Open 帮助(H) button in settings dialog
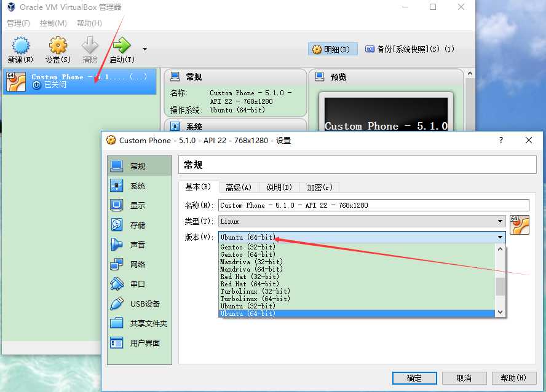Viewport: 546px width, 392px height. coord(514,378)
